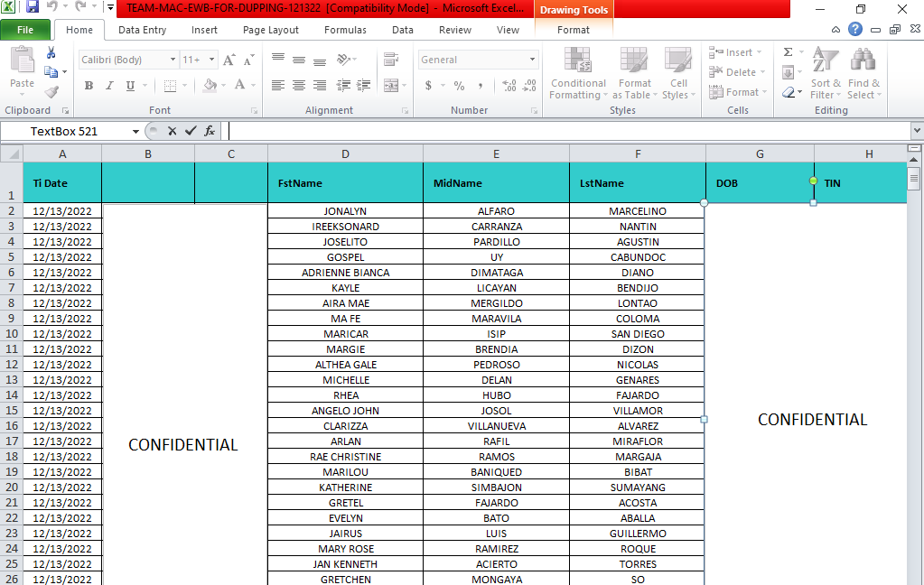This screenshot has width=924, height=585.
Task: Toggle Bold formatting
Action: click(89, 86)
